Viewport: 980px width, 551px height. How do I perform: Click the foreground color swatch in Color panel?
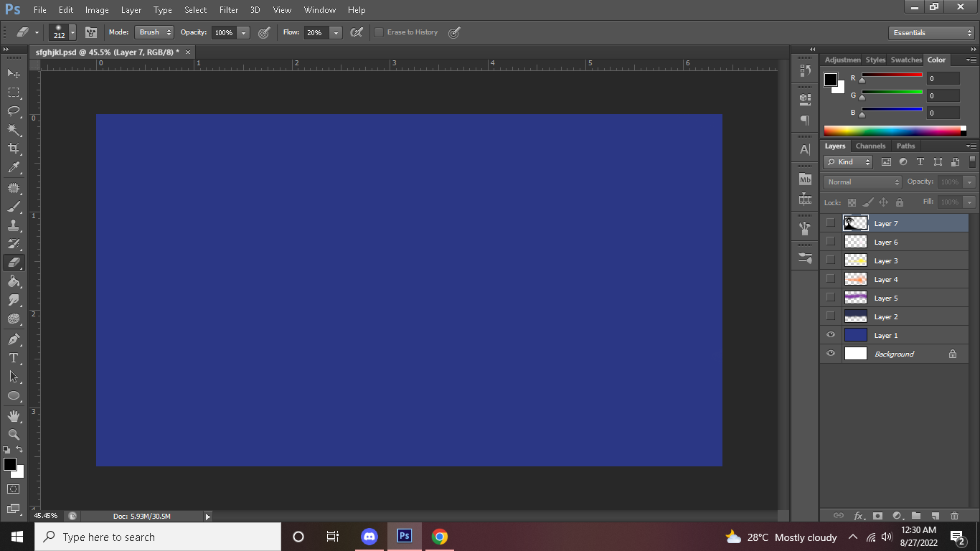831,80
